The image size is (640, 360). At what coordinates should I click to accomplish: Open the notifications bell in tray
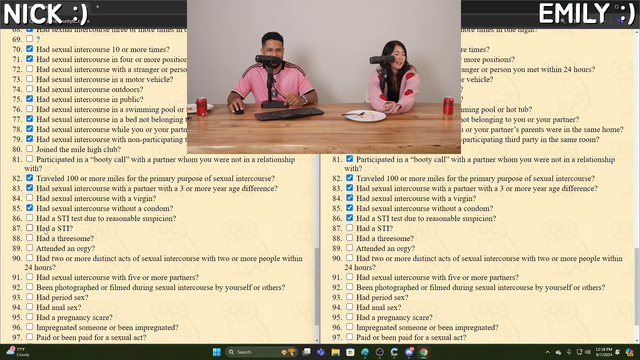(618, 352)
